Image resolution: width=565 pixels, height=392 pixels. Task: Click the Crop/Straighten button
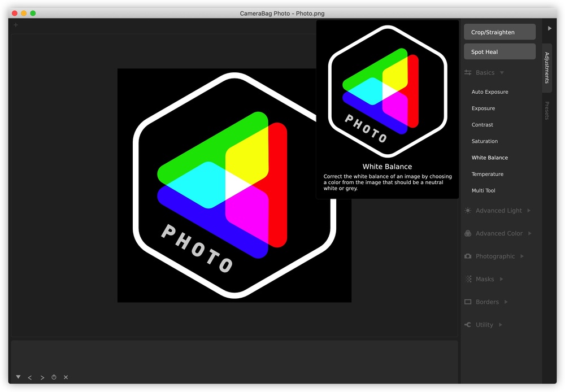pos(499,32)
